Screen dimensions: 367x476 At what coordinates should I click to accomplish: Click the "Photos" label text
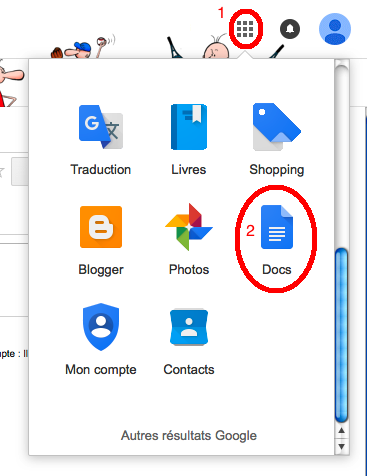[189, 269]
